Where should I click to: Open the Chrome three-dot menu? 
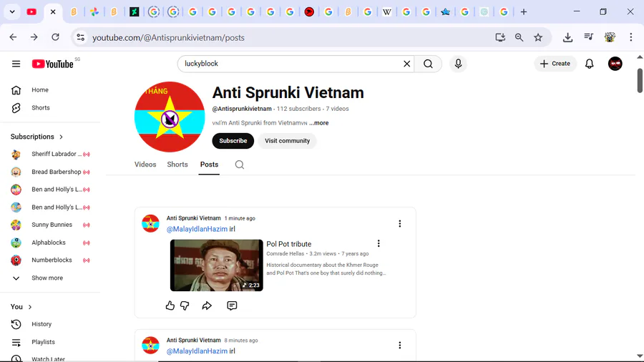631,37
